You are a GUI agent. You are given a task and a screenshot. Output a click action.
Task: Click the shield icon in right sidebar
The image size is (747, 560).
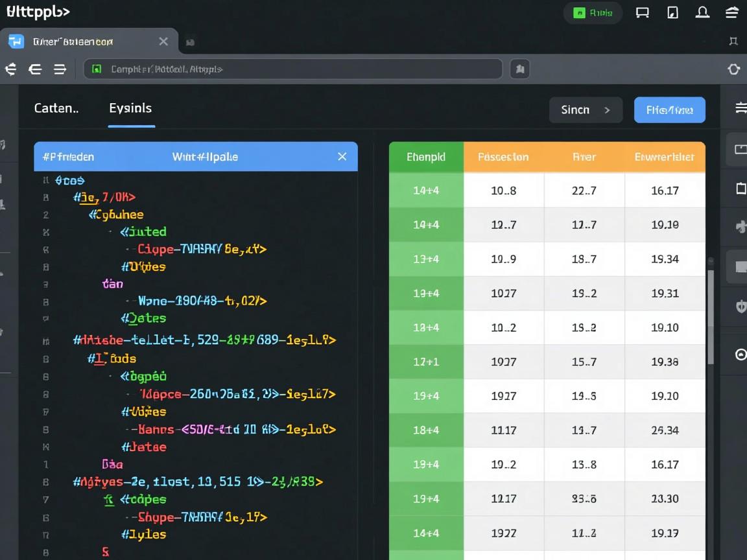point(741,307)
